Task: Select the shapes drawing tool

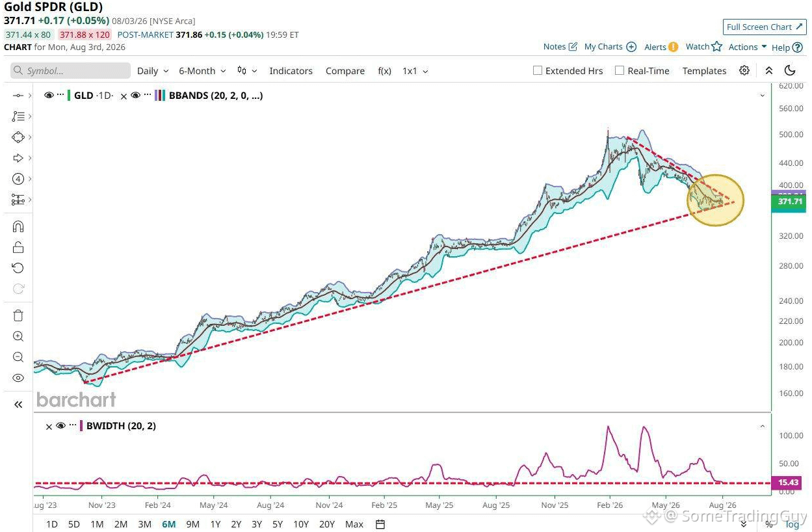Action: click(18, 137)
